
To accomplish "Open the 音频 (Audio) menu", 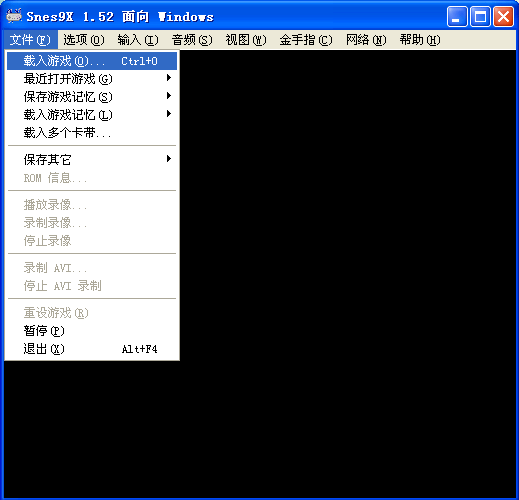I will tap(192, 40).
